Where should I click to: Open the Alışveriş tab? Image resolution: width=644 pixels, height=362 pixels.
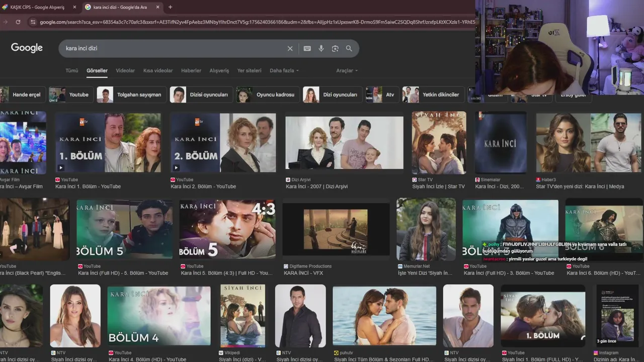(x=219, y=71)
